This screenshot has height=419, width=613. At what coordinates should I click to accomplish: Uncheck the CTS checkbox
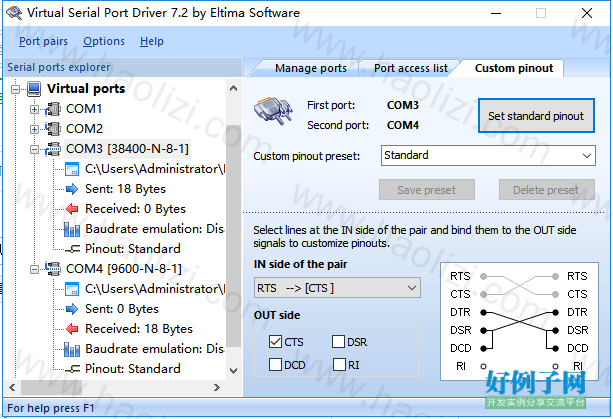click(275, 342)
